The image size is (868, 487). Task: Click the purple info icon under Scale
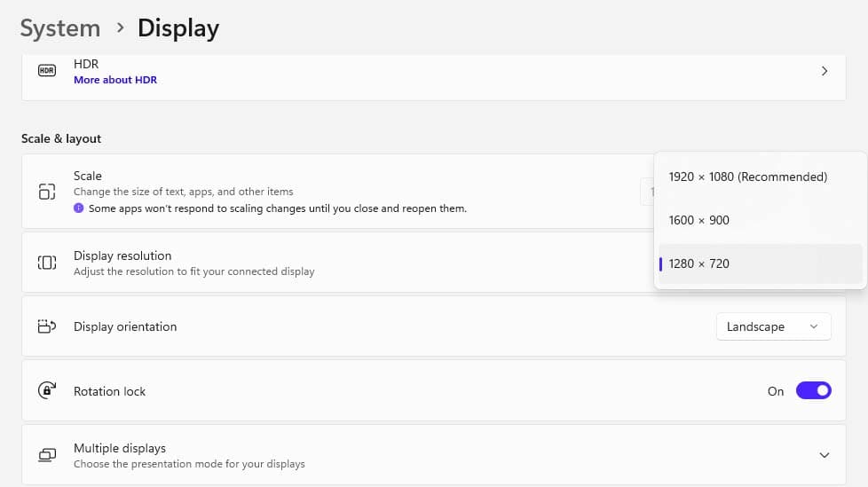(79, 208)
